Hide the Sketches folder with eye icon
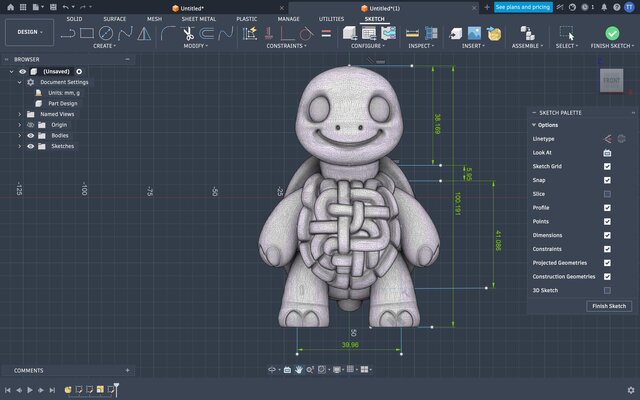 pos(31,146)
